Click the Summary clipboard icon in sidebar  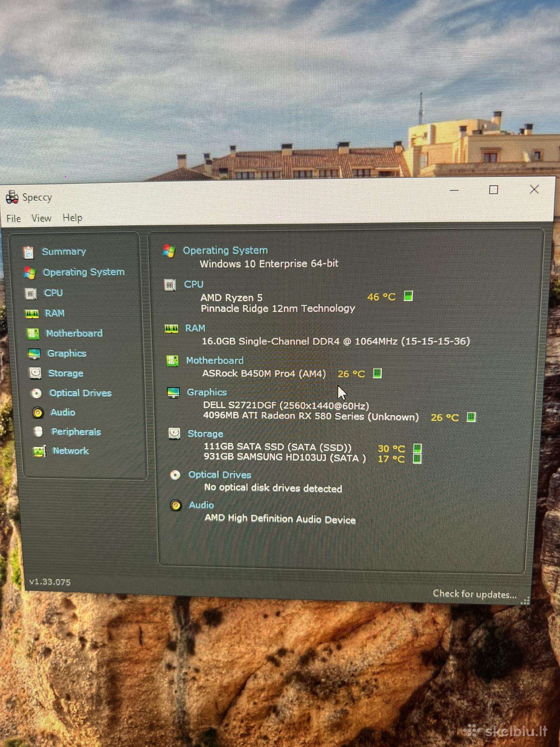pos(28,252)
